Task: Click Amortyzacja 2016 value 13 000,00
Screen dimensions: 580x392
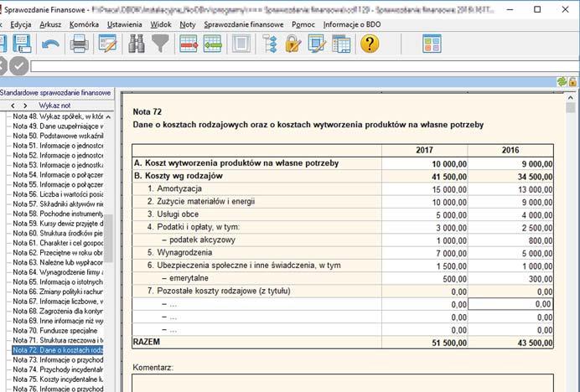Action: (x=510, y=189)
